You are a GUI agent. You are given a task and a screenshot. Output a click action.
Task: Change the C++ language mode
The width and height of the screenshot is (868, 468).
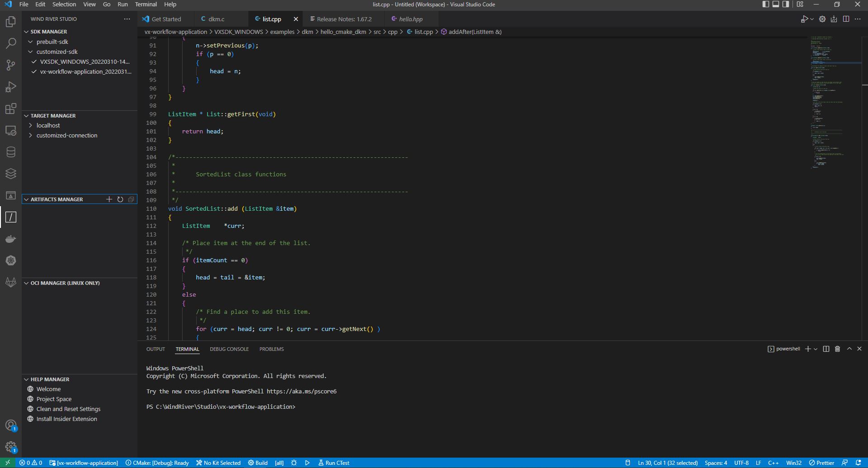(774, 463)
